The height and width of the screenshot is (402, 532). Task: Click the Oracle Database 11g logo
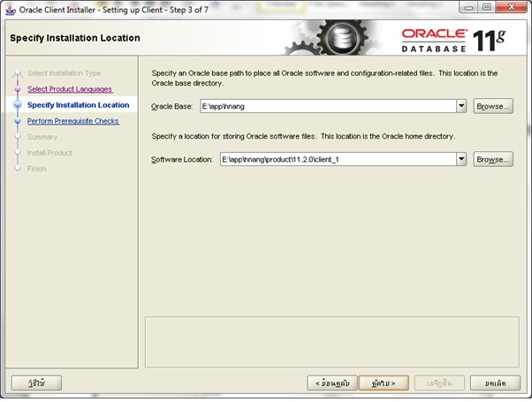pos(453,41)
